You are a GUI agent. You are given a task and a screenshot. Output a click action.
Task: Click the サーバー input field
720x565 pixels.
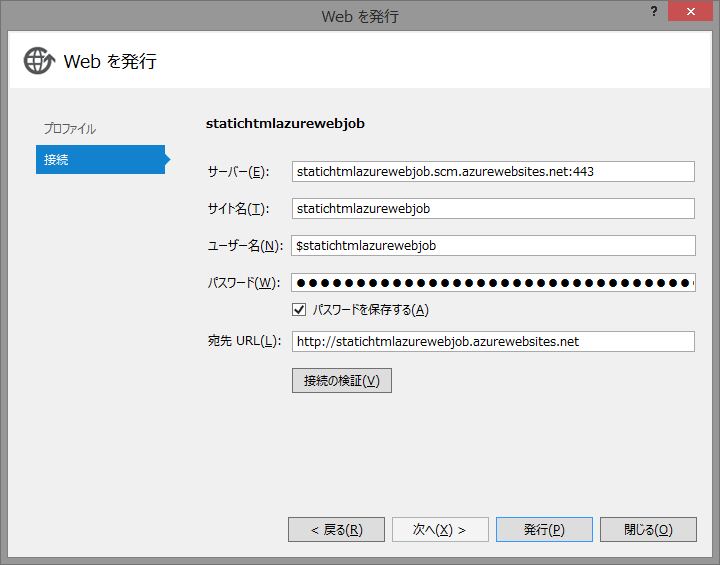[x=493, y=172]
